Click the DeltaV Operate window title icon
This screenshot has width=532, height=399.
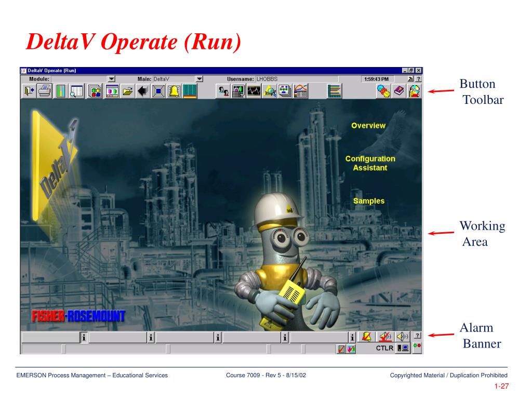pyautogui.click(x=23, y=71)
